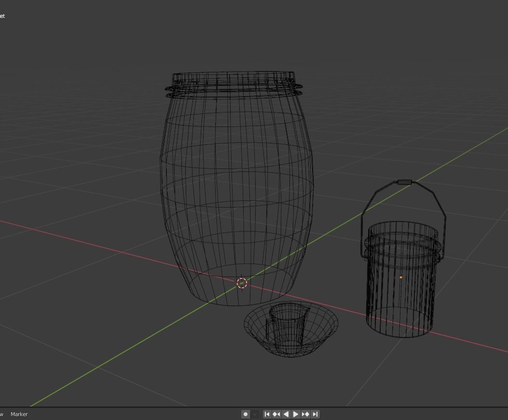Select the large barrel wireframe object

pos(236,188)
